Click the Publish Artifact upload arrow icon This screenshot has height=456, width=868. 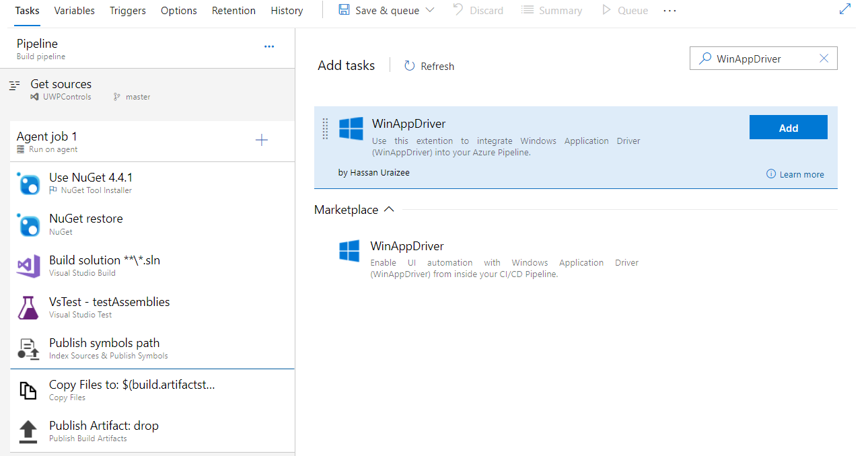point(28,431)
